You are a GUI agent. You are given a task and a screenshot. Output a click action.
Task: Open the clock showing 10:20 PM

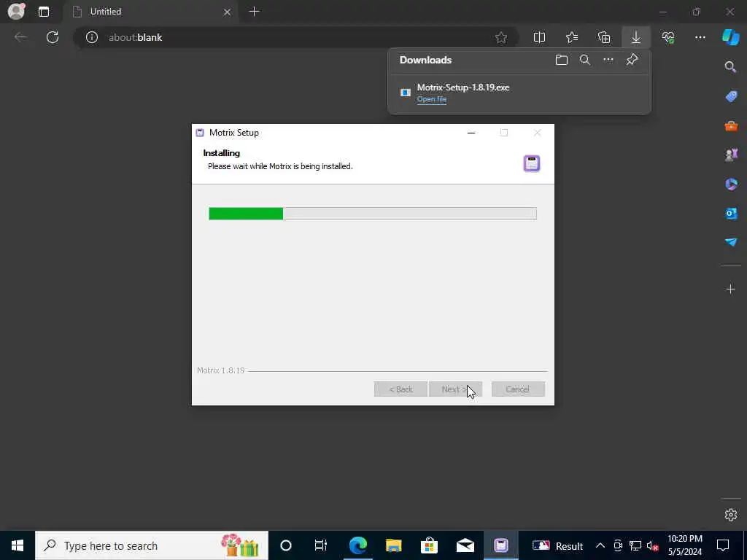point(685,545)
